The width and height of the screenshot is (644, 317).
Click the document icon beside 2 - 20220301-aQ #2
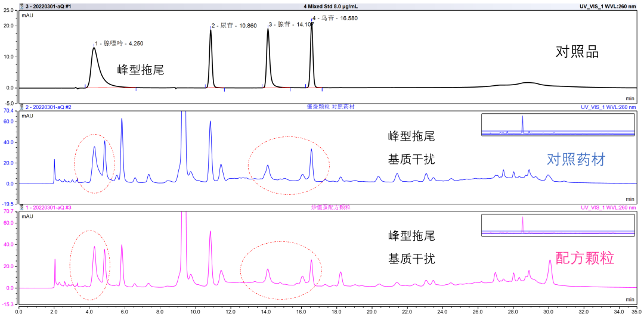click(23, 107)
